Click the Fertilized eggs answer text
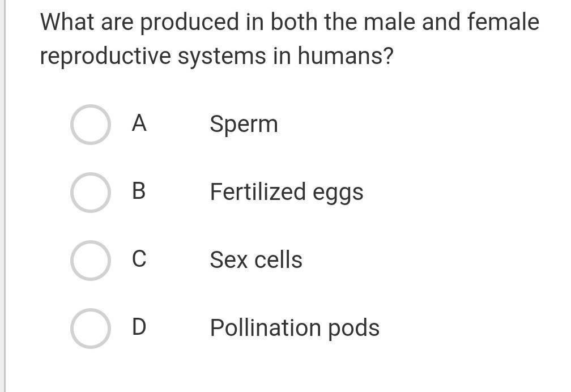571x392 pixels. [x=286, y=192]
